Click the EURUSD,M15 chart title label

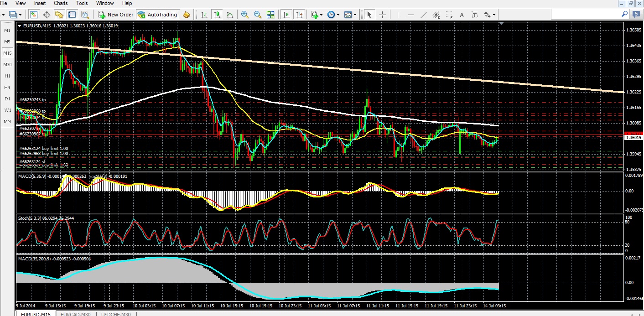click(37, 26)
